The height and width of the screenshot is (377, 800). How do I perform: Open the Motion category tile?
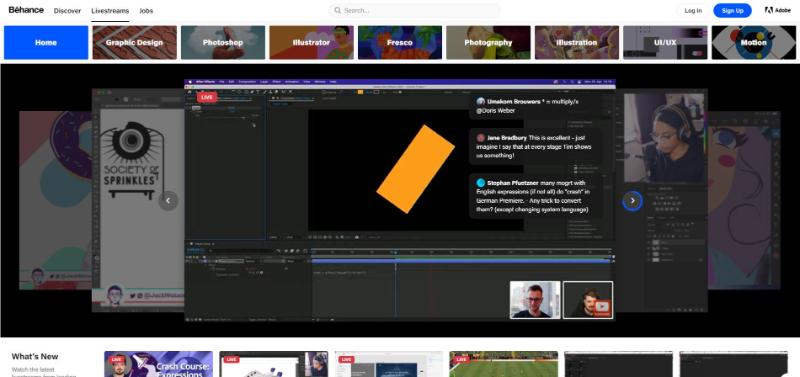[754, 42]
